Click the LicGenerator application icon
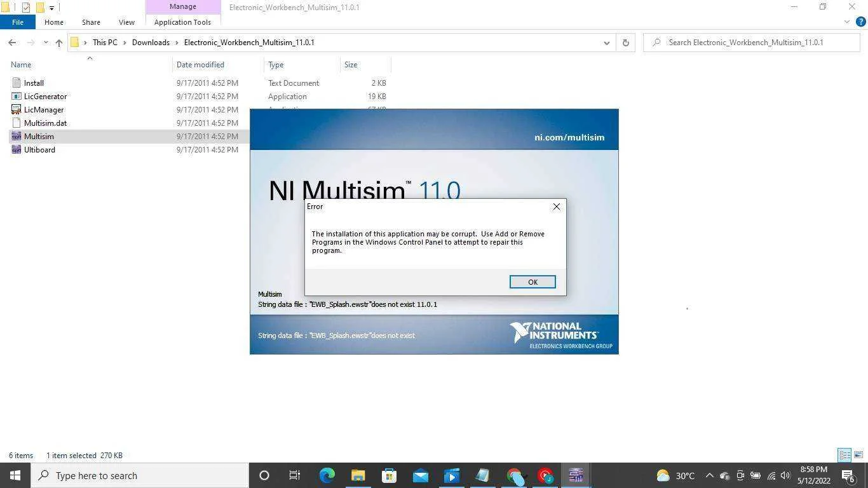Image resolution: width=868 pixels, height=488 pixels. point(17,97)
